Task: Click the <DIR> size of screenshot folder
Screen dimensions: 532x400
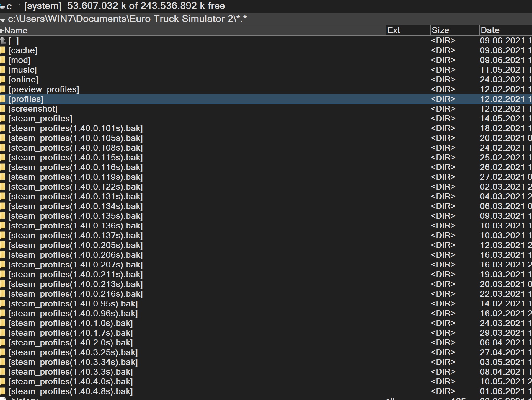Action: point(443,109)
